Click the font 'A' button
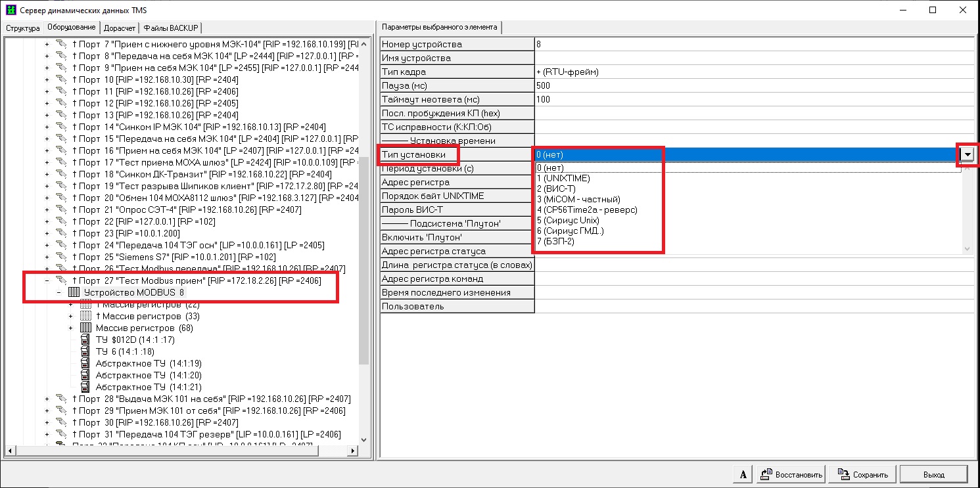 point(742,474)
